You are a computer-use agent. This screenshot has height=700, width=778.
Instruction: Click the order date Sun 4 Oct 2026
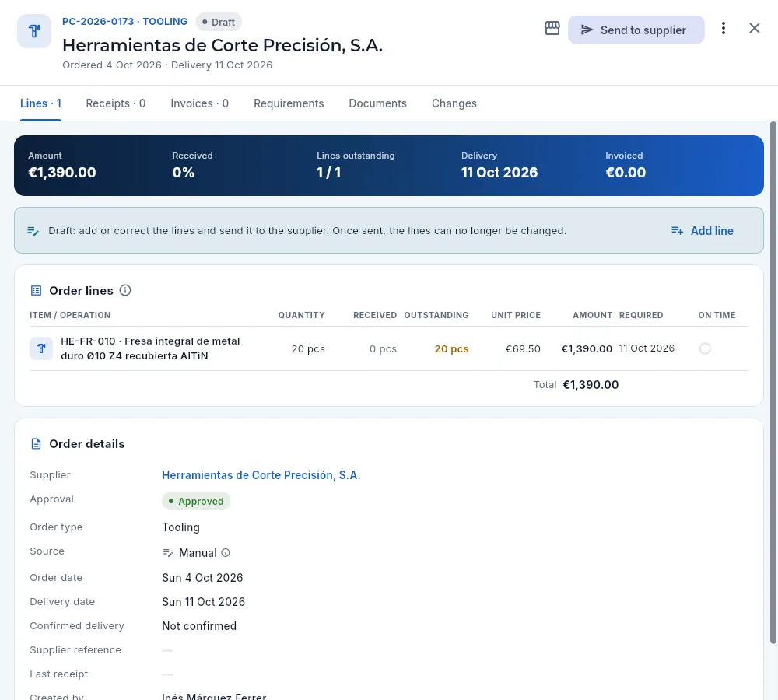[x=202, y=578]
